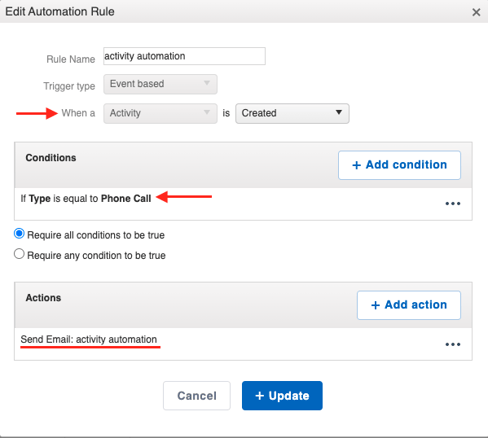488x438 pixels.
Task: Close the Edit Automation Rule dialog
Action: (476, 12)
